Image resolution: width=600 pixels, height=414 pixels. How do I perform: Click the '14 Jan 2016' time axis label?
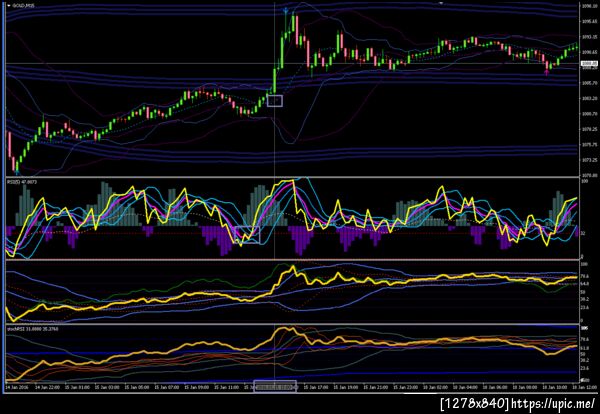[x=16, y=387]
